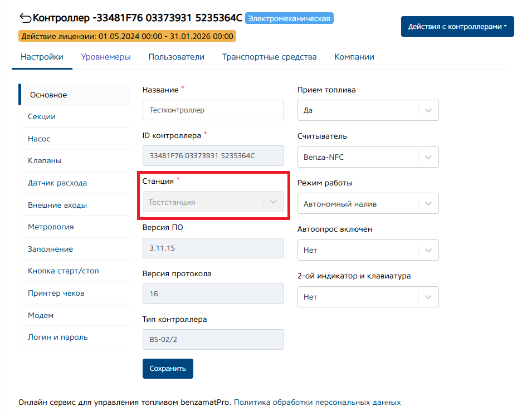Go to the Логин и пароль section

pos(57,337)
